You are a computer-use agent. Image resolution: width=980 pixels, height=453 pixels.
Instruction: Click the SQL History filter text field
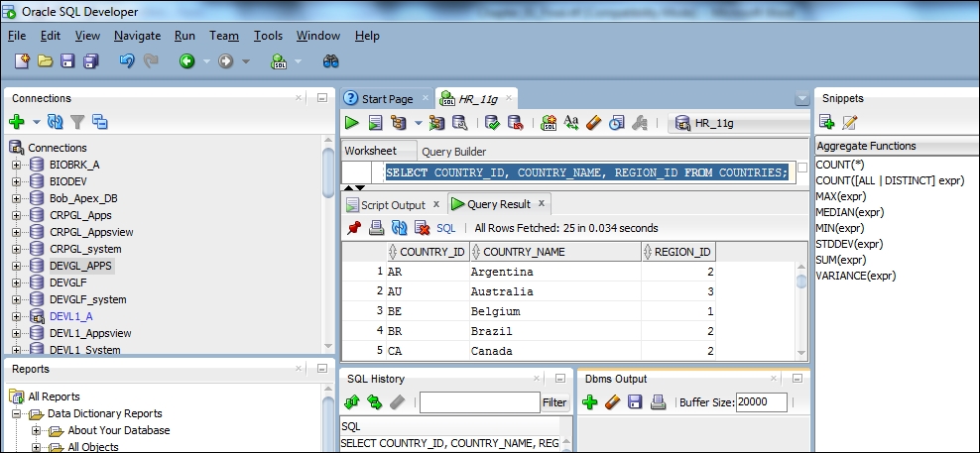point(480,403)
